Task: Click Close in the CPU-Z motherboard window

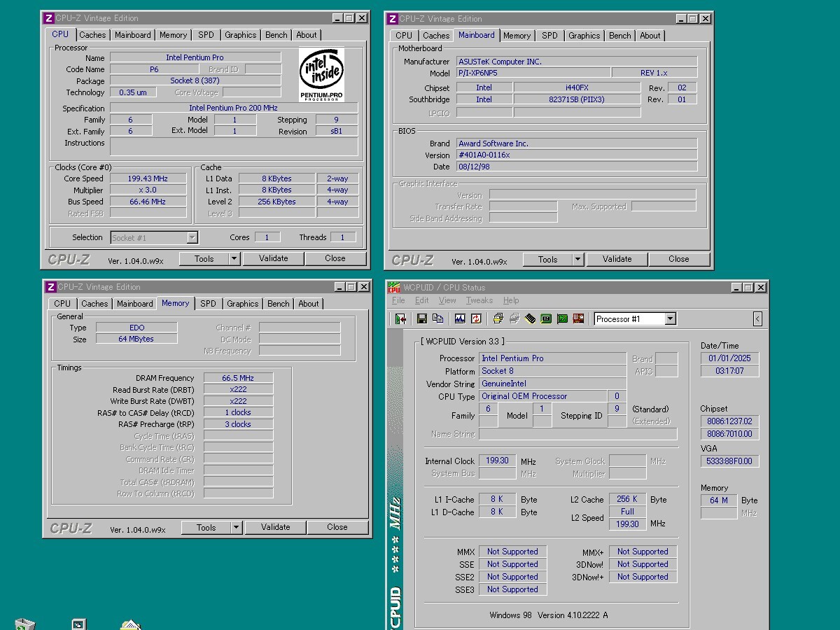Action: [x=679, y=260]
